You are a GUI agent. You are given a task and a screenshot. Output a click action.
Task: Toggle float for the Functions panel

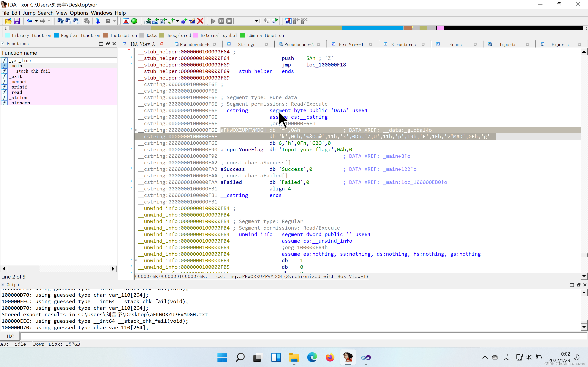[x=108, y=43]
